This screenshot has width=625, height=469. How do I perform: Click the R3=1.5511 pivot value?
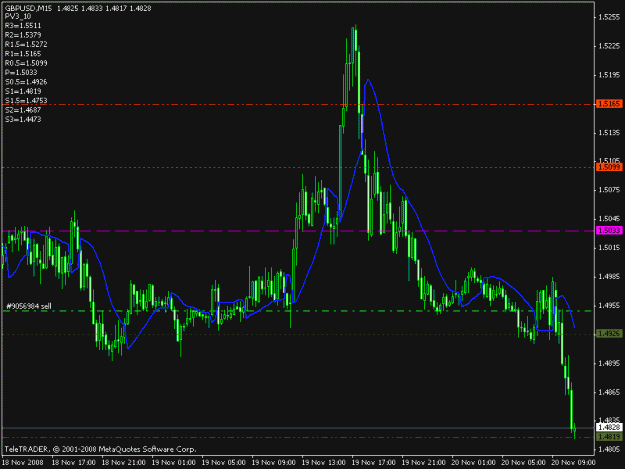[23, 26]
